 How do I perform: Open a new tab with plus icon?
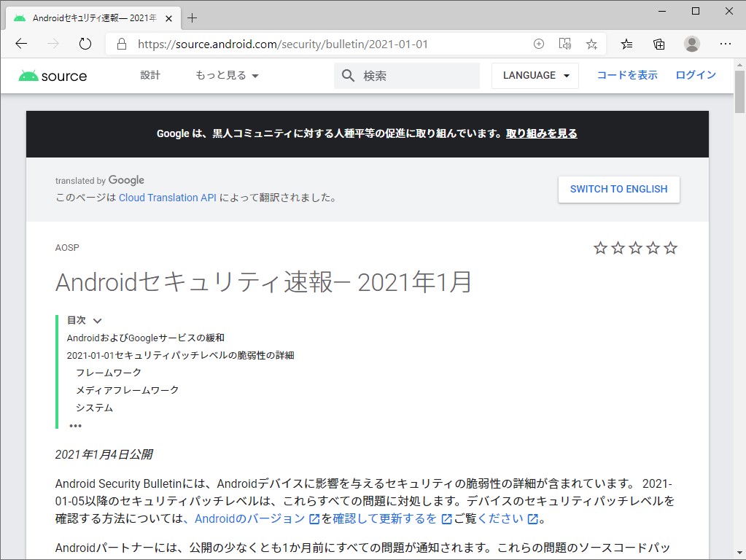[x=193, y=17]
